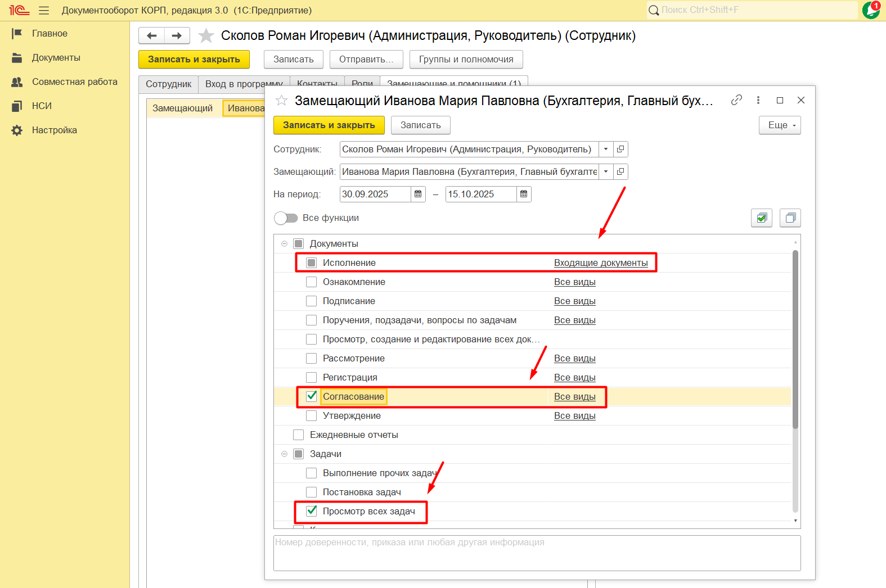Open Все виды link for Согласование

pyautogui.click(x=575, y=396)
